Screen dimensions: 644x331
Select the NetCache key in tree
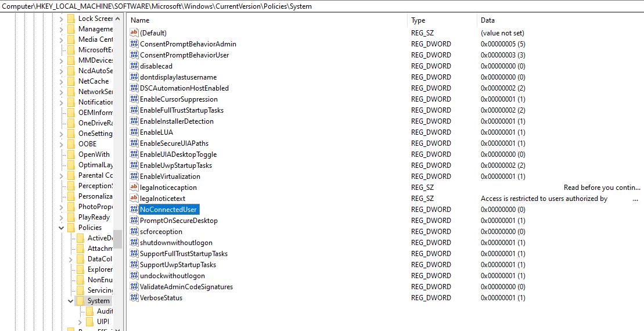(x=93, y=81)
